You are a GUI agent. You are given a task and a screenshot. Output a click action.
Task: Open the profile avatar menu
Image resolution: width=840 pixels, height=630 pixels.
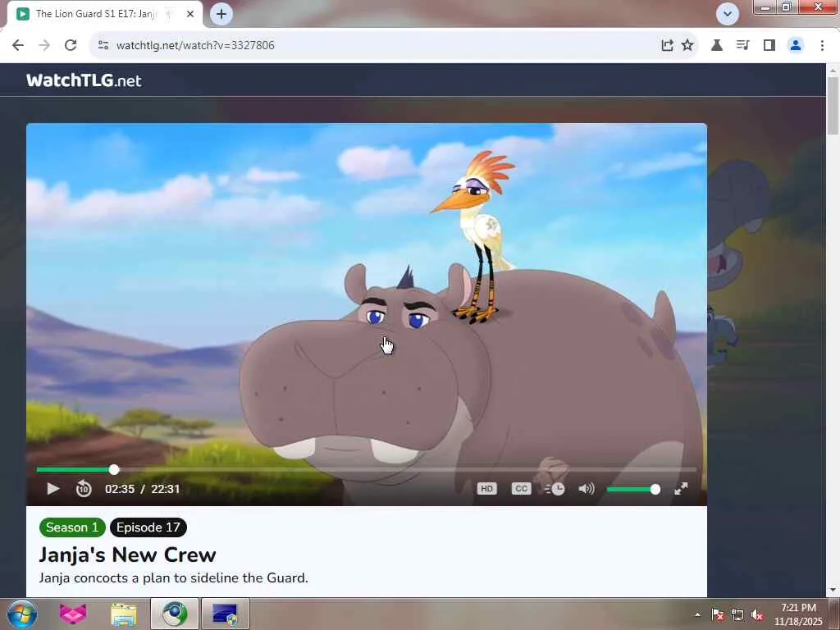click(x=796, y=45)
